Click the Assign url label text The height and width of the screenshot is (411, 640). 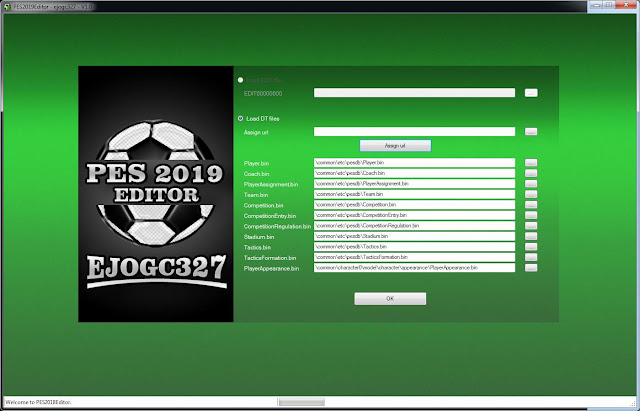256,133
